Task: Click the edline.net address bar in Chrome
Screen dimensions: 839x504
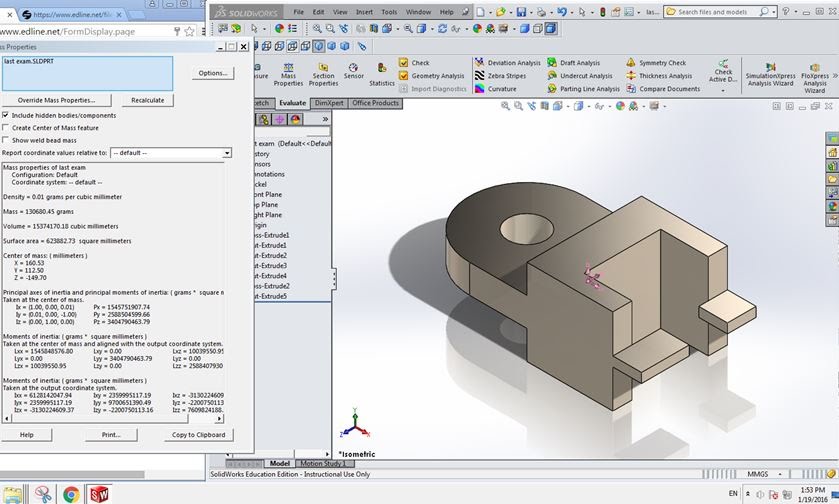Action: 86,32
